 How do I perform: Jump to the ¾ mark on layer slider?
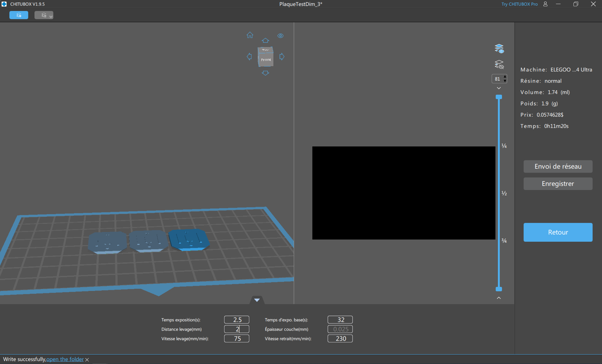click(504, 241)
